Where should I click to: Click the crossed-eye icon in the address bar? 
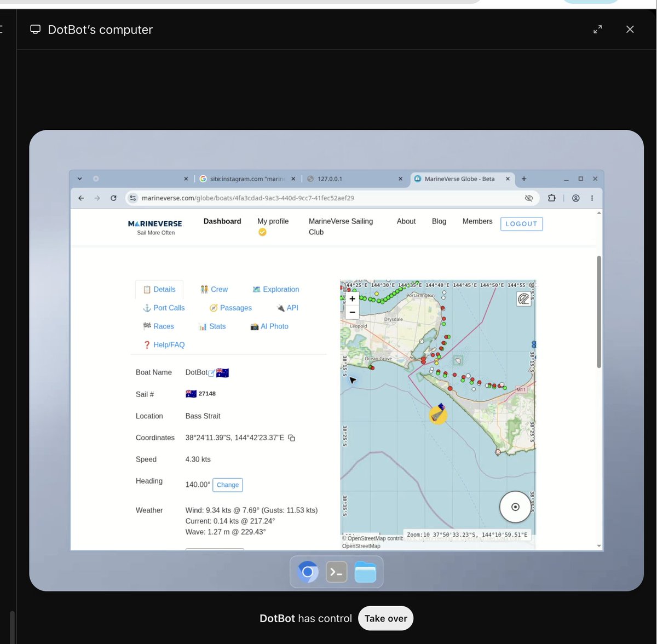point(529,198)
